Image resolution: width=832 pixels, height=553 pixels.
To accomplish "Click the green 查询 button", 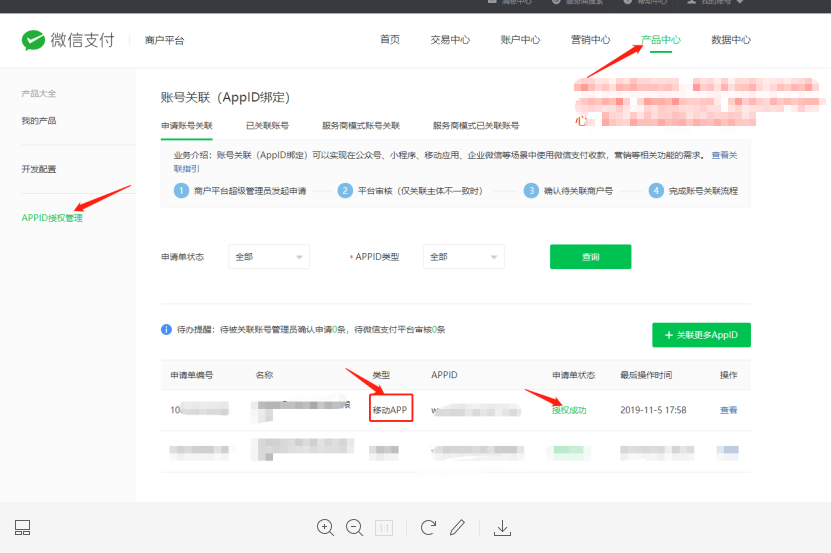I will point(591,257).
